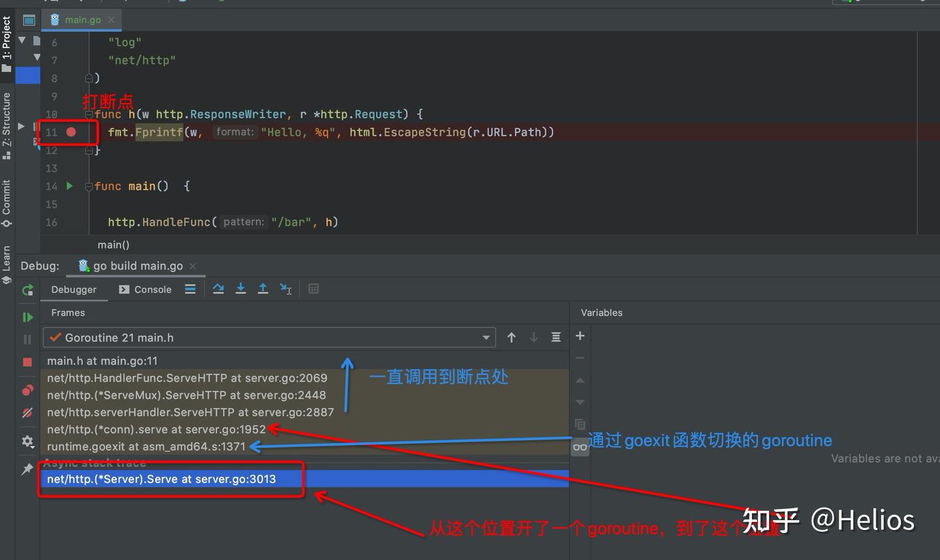940x560 pixels.
Task: Select frame net/http.(*conn).serve at server.go:1952
Action: coord(156,429)
